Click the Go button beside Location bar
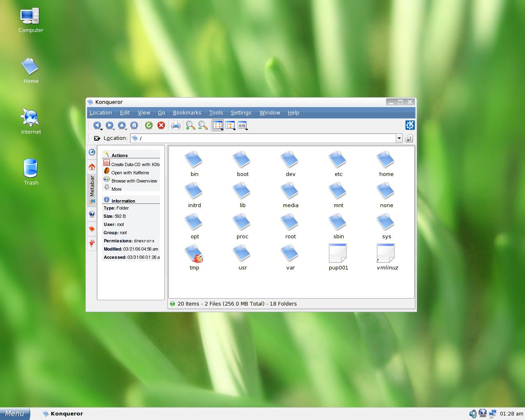Image resolution: width=525 pixels, height=420 pixels. (x=409, y=139)
